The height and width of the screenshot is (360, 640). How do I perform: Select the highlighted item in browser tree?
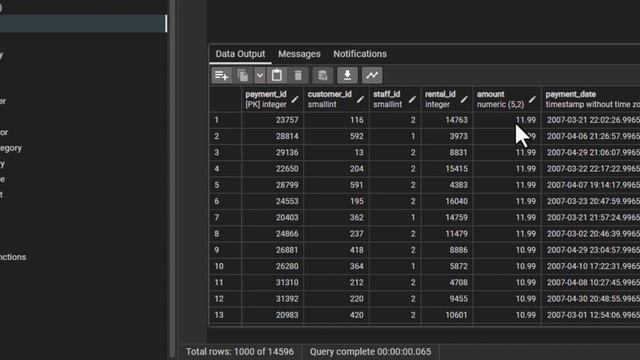tap(83, 24)
